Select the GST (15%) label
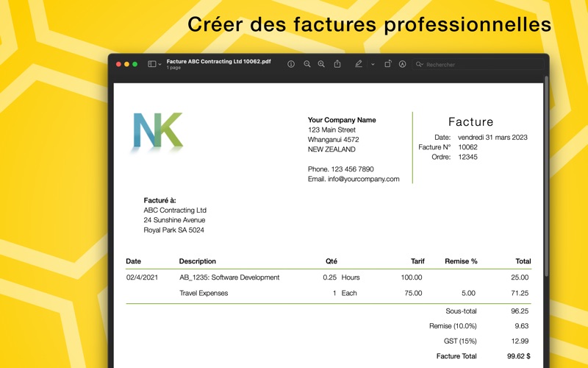The image size is (588, 368). (x=460, y=342)
